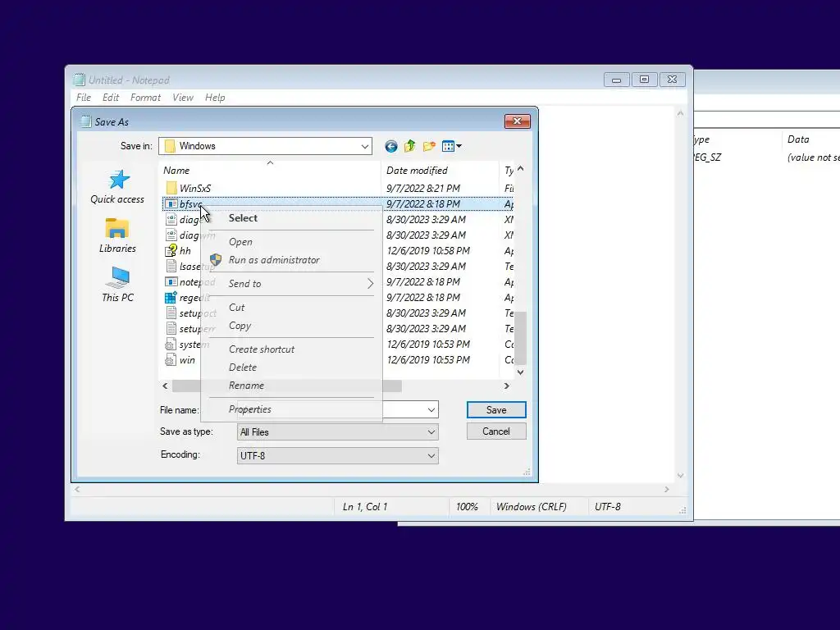Select the system configuration file icon
The image size is (840, 630).
tap(171, 345)
